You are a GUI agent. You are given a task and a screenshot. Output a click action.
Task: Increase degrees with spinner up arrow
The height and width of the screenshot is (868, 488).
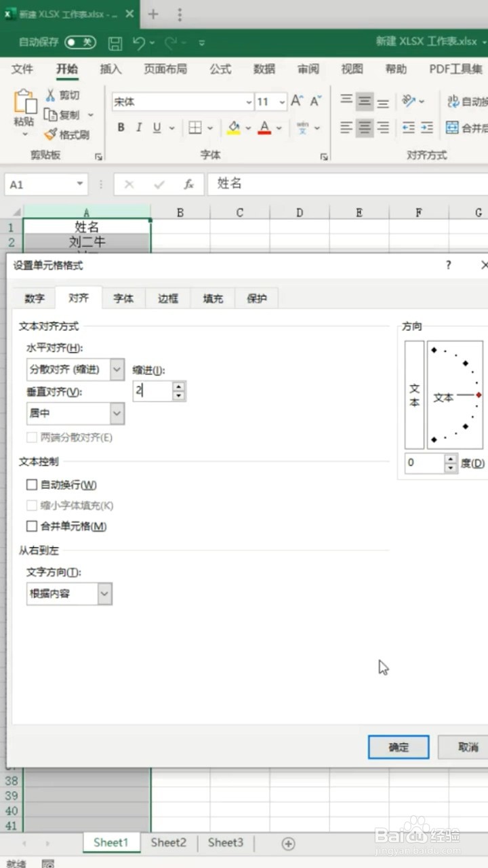(x=451, y=459)
